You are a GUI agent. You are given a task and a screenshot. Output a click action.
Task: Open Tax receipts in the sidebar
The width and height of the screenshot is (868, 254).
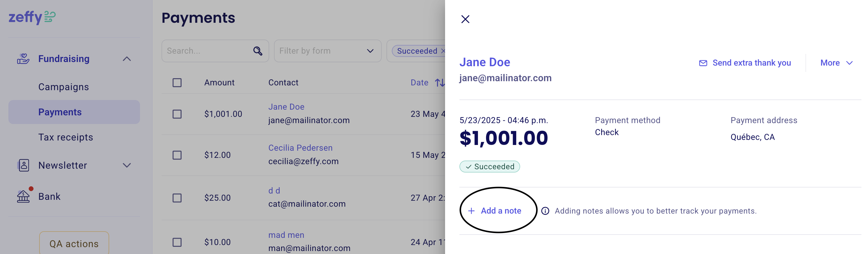66,137
